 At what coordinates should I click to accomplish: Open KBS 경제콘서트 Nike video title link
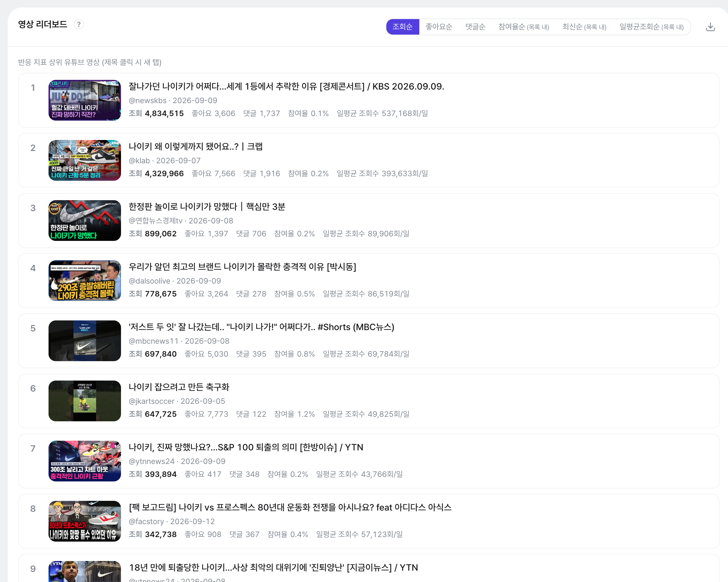[x=286, y=86]
